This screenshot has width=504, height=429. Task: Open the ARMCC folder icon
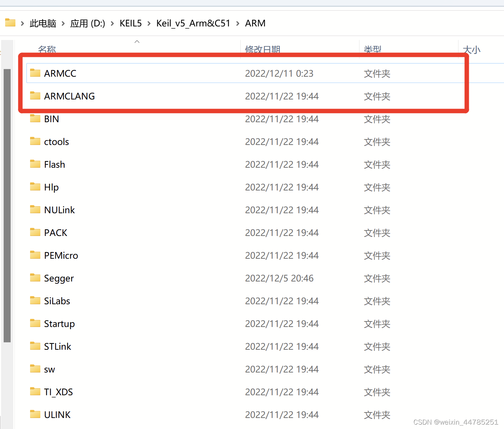[35, 73]
